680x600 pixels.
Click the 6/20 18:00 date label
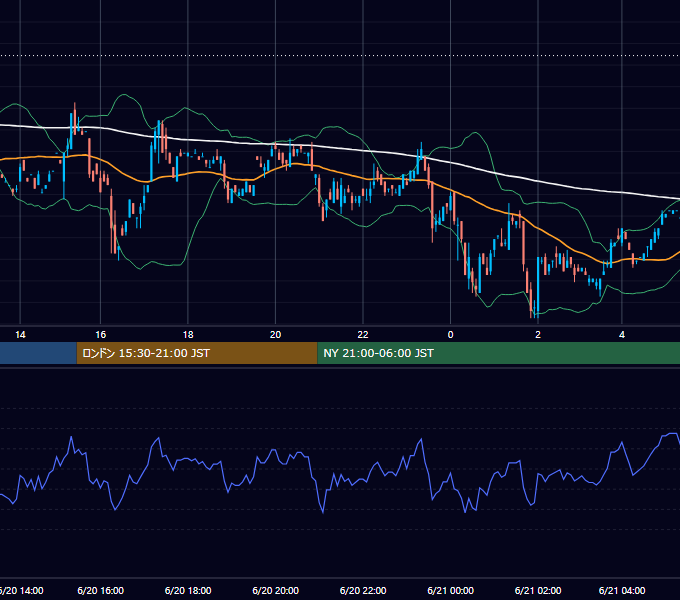pos(188,590)
